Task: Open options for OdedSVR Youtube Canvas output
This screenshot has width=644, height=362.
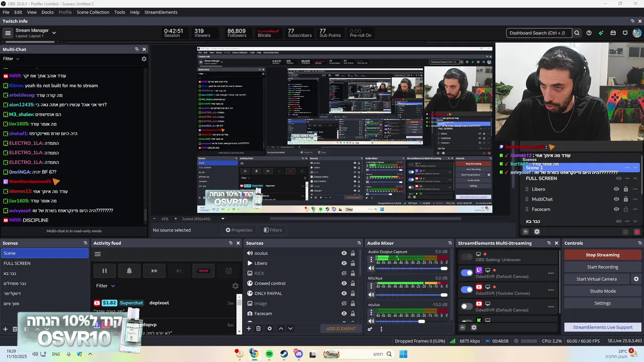Action: (x=551, y=290)
